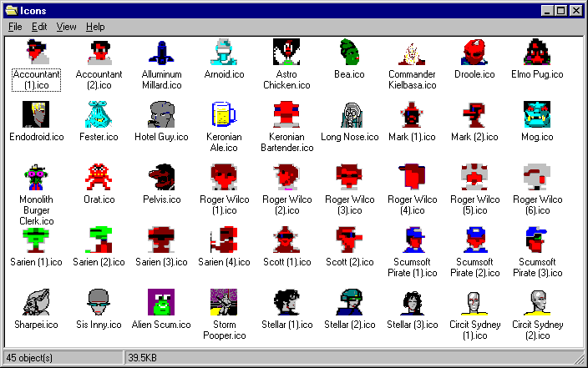This screenshot has width=588, height=368.
Task: Click Roger Wilco (3).ico icon
Action: click(x=349, y=177)
